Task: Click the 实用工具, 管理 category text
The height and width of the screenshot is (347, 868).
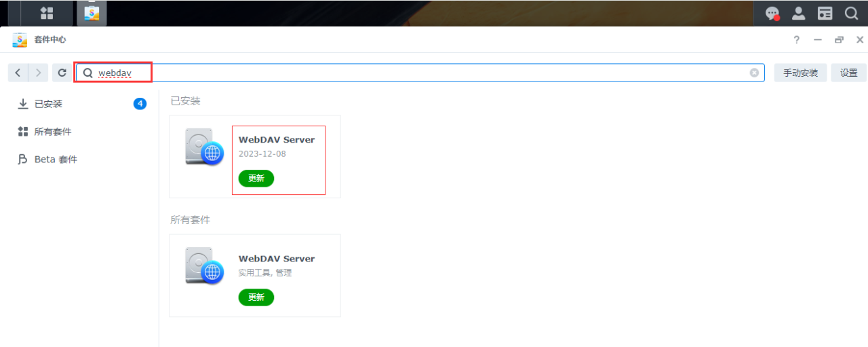Action: point(265,273)
